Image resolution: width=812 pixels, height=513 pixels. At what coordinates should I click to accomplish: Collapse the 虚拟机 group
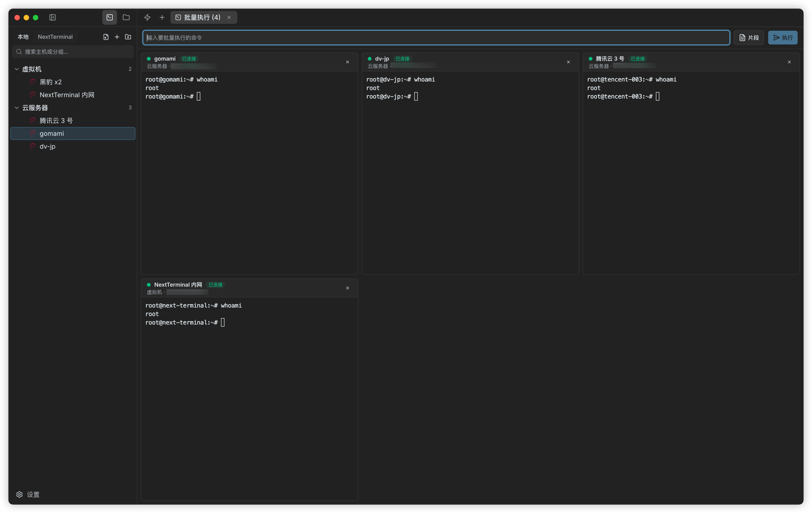pyautogui.click(x=17, y=69)
